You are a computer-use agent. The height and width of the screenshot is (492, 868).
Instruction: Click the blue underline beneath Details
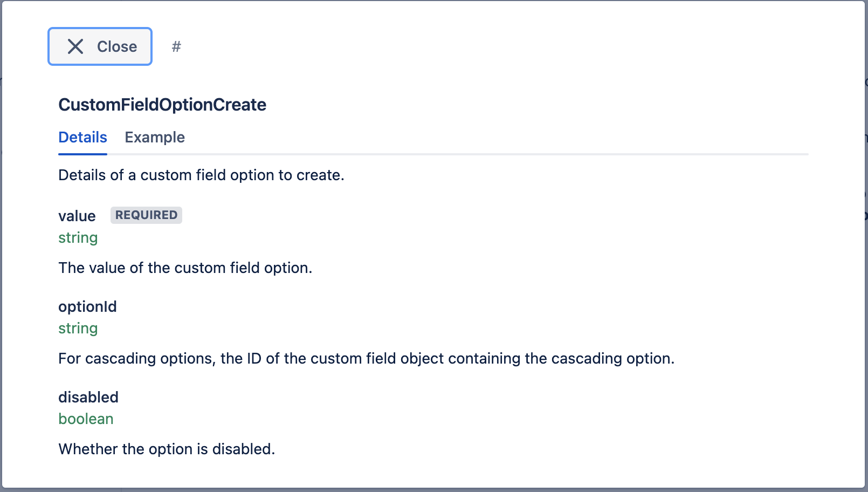[82, 155]
